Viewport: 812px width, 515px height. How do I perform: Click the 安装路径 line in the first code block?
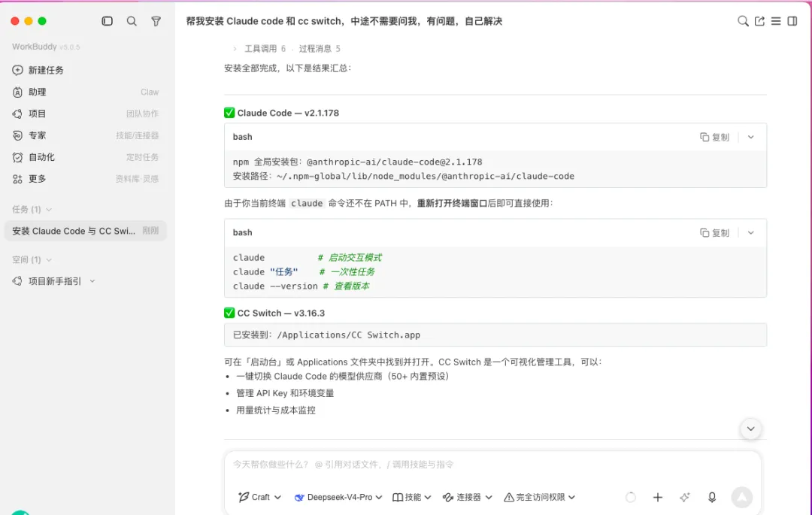click(404, 177)
